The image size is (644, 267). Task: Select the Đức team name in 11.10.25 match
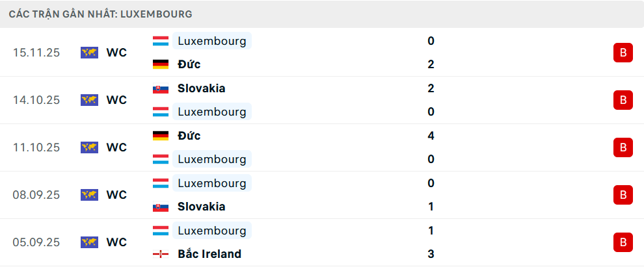click(x=189, y=136)
